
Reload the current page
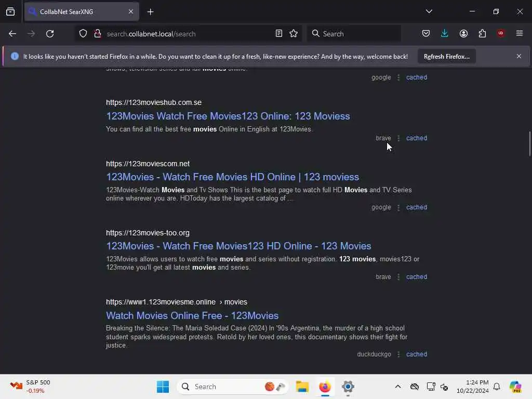(50, 34)
